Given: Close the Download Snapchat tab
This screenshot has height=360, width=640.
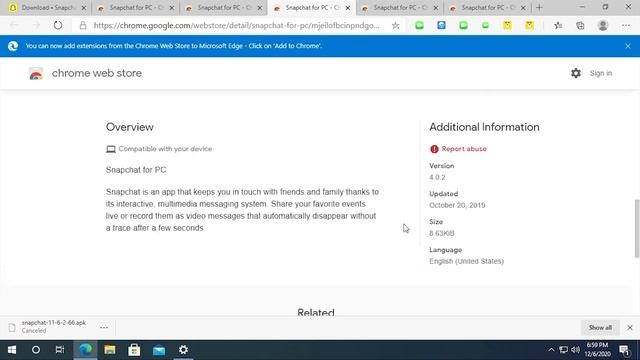Looking at the screenshot, I should pos(84,8).
